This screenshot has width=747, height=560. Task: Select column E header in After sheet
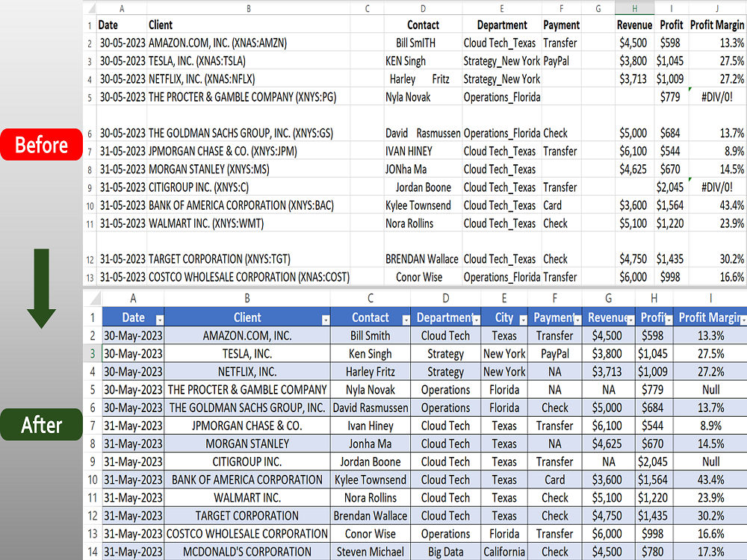(504, 299)
